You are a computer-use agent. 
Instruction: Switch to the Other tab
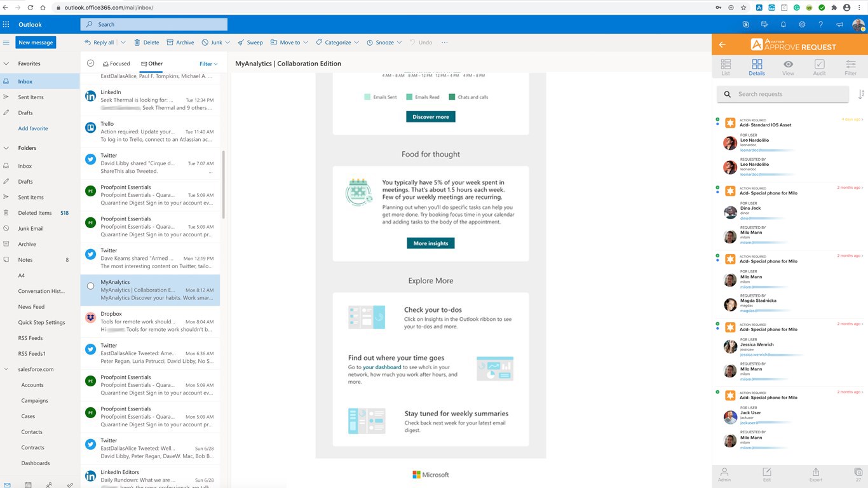[x=152, y=64]
